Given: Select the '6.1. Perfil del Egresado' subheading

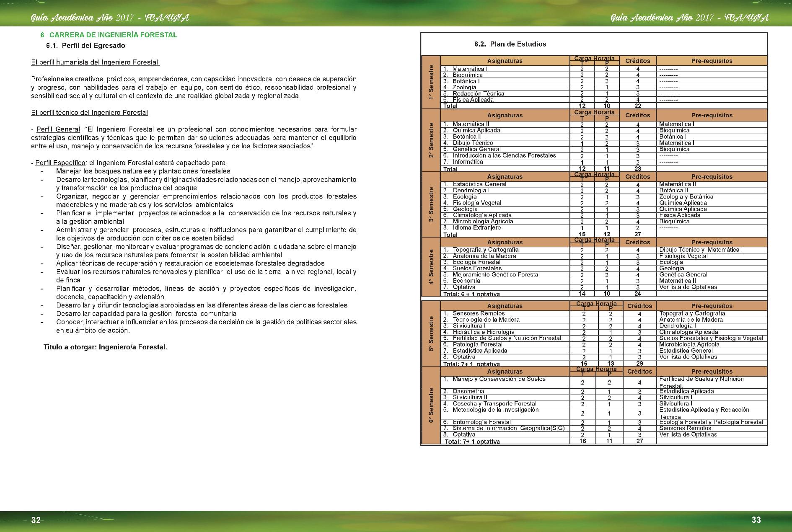Looking at the screenshot, I should click(85, 45).
